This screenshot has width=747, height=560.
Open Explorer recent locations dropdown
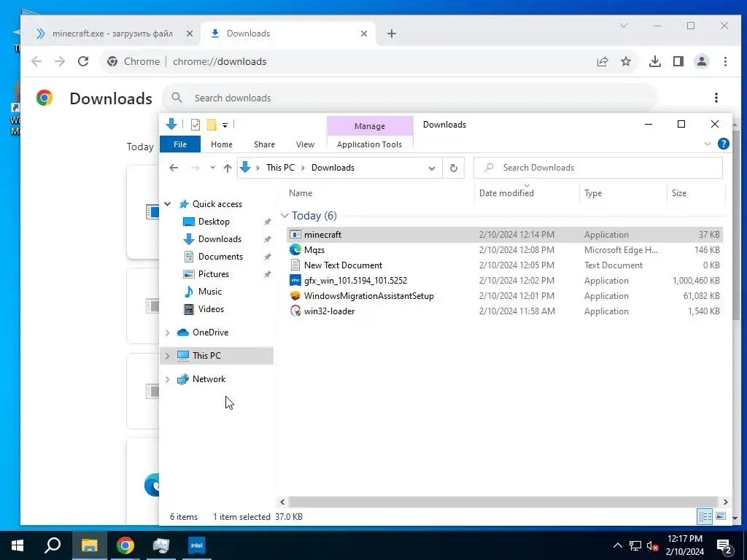click(x=212, y=168)
